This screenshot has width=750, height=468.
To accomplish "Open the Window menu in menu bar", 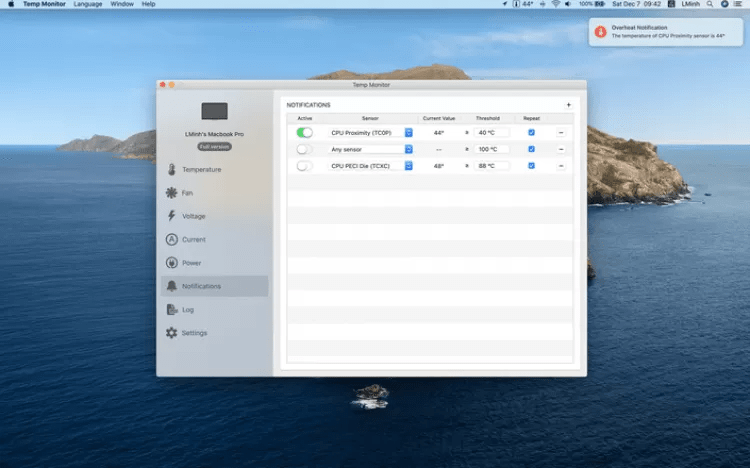I will pyautogui.click(x=122, y=4).
